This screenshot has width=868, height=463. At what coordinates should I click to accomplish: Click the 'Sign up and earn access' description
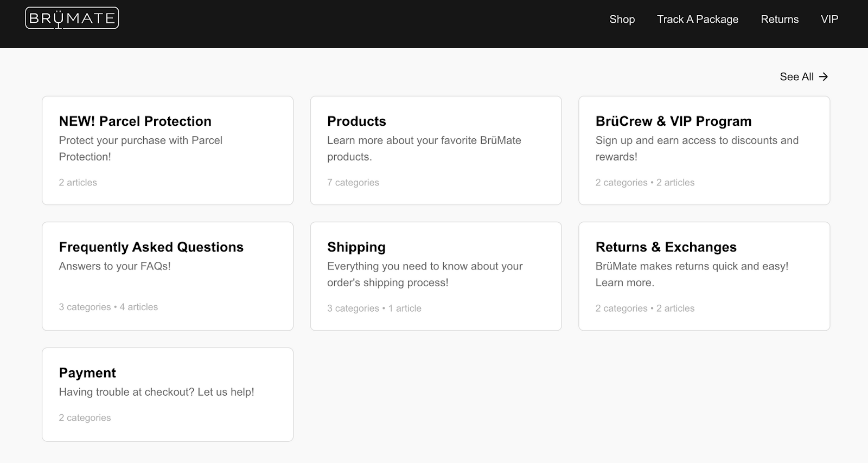697,149
